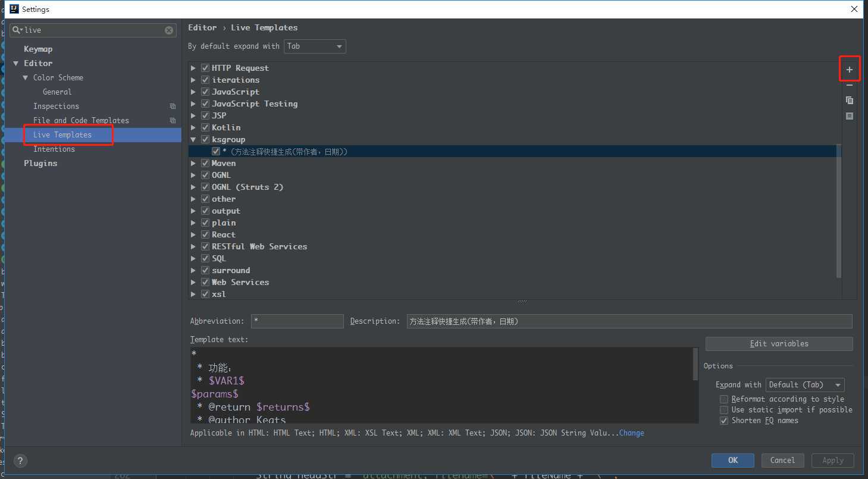
Task: Expand the React template group
Action: click(193, 235)
